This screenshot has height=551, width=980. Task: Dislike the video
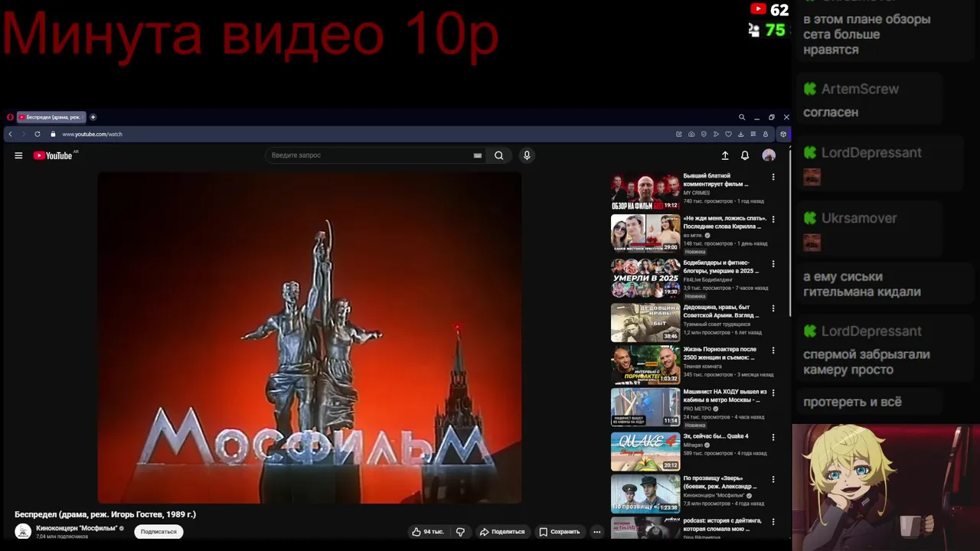pyautogui.click(x=460, y=532)
